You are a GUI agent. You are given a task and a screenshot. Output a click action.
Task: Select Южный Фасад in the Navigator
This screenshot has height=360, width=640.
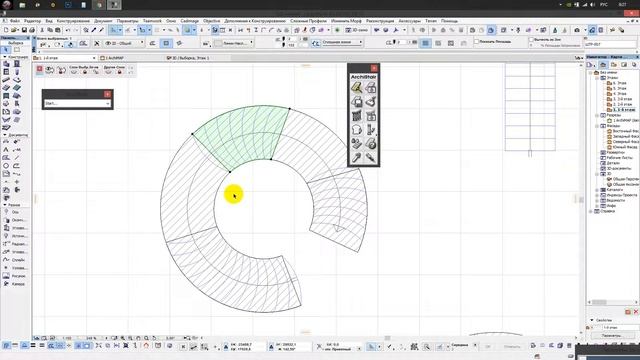click(622, 147)
